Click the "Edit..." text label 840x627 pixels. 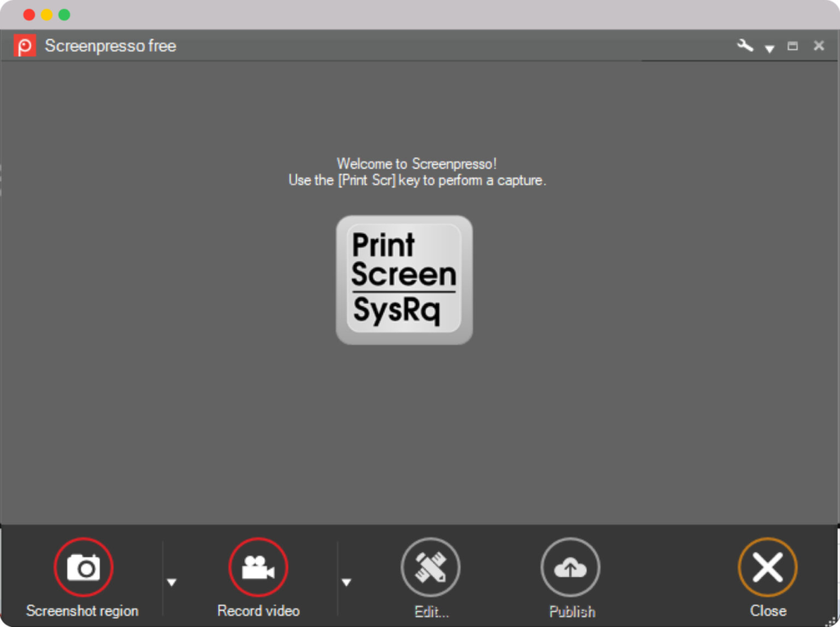[x=431, y=611]
